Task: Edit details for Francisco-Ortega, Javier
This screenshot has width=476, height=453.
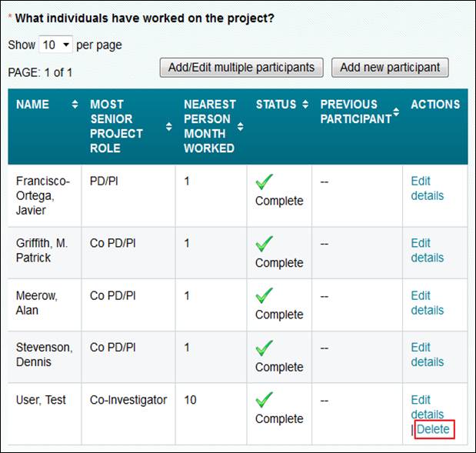Action: tap(427, 188)
